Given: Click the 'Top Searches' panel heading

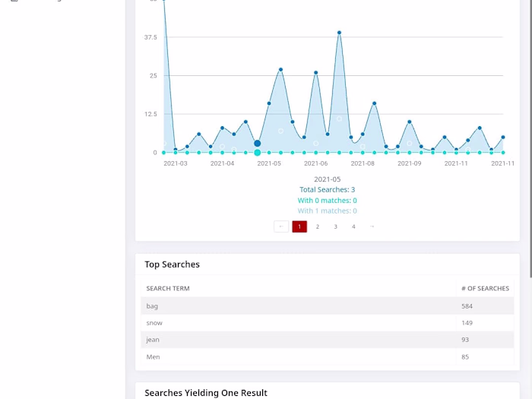Looking at the screenshot, I should coord(172,264).
